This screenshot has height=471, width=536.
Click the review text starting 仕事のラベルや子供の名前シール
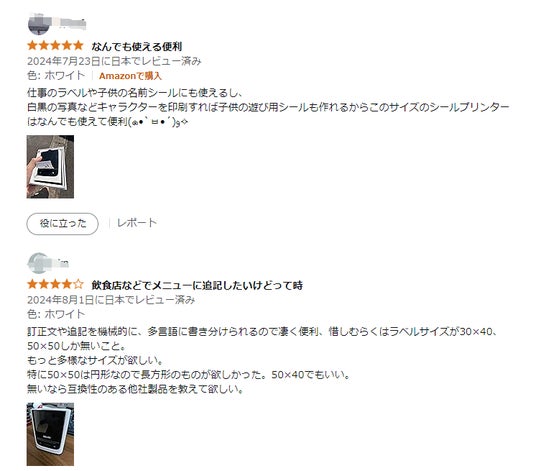[x=268, y=107]
